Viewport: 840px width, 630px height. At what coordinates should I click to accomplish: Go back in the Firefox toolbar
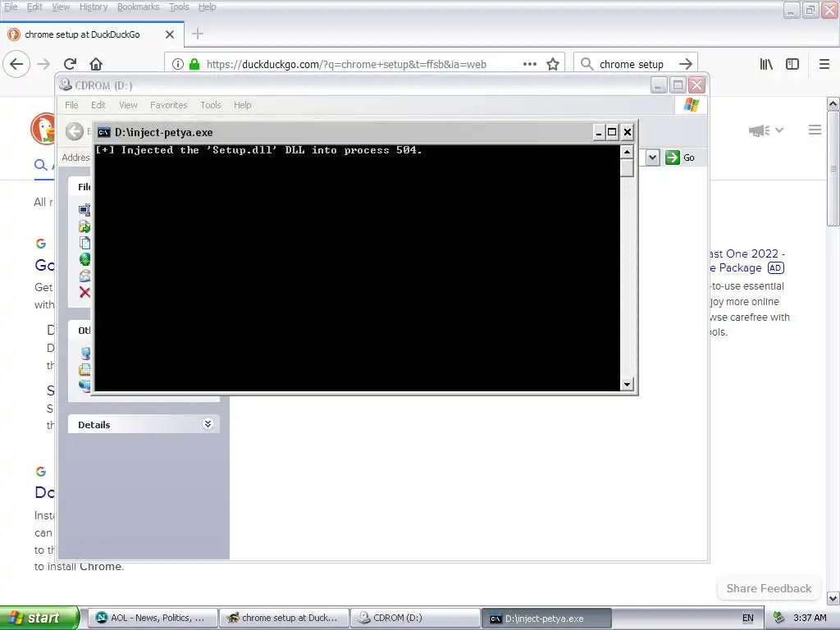[x=16, y=64]
